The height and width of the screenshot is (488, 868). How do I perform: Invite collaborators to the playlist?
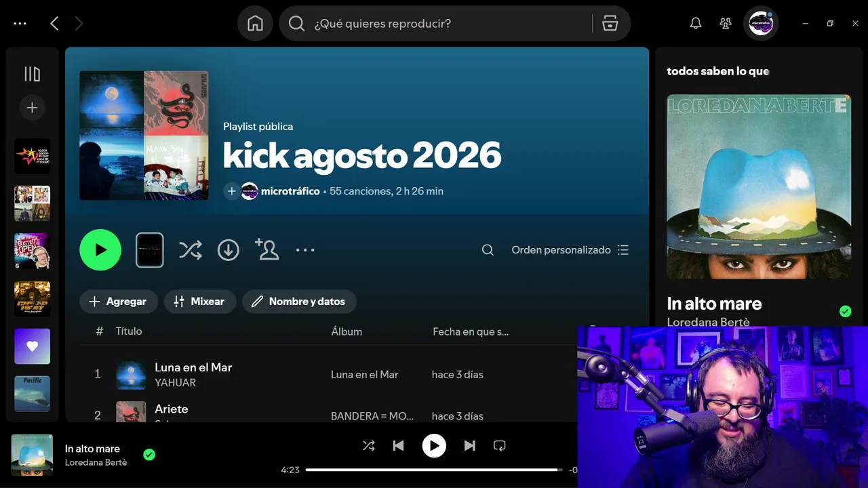(x=267, y=249)
